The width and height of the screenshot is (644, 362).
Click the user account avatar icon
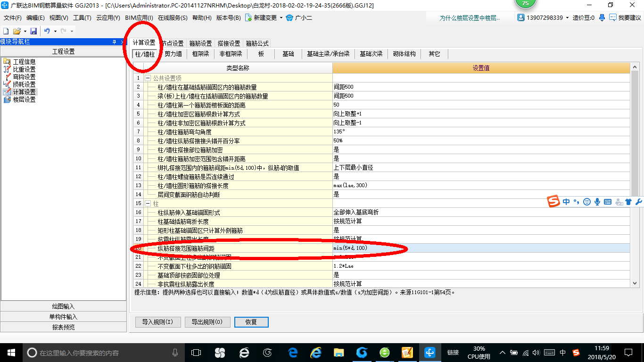pyautogui.click(x=521, y=17)
